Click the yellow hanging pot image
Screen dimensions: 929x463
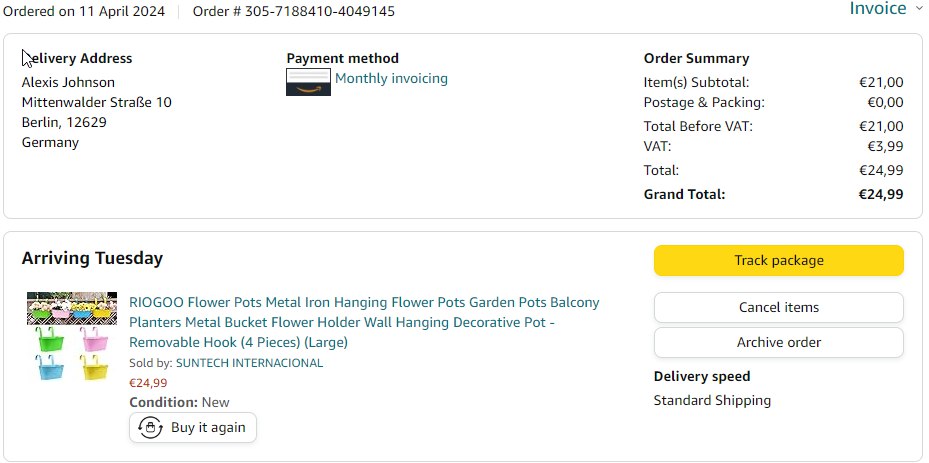click(94, 370)
